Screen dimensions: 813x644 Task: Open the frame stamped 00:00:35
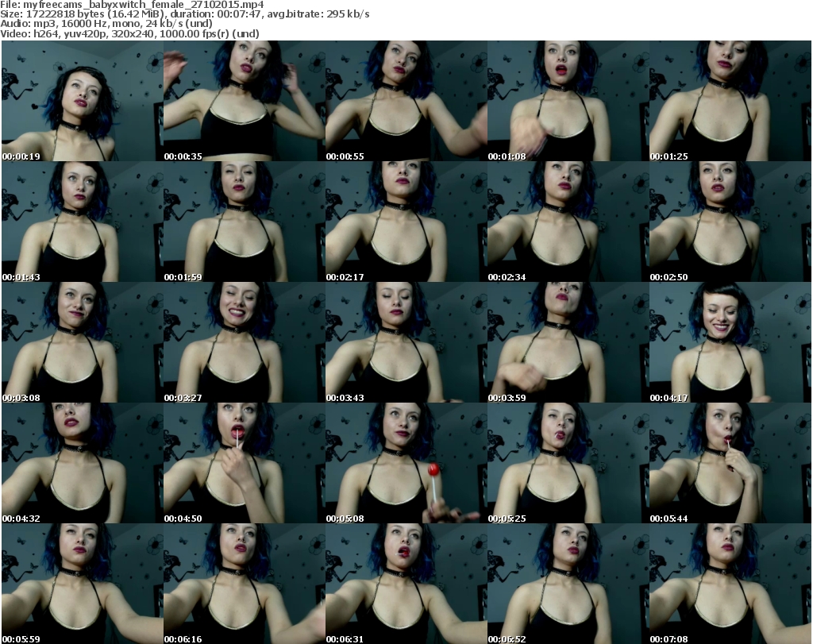[x=245, y=101]
